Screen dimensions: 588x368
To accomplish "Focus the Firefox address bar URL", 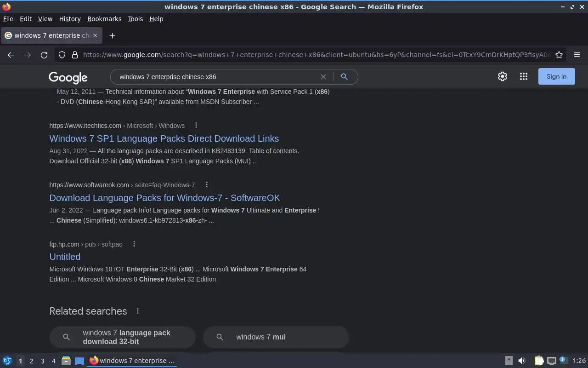I will (316, 55).
